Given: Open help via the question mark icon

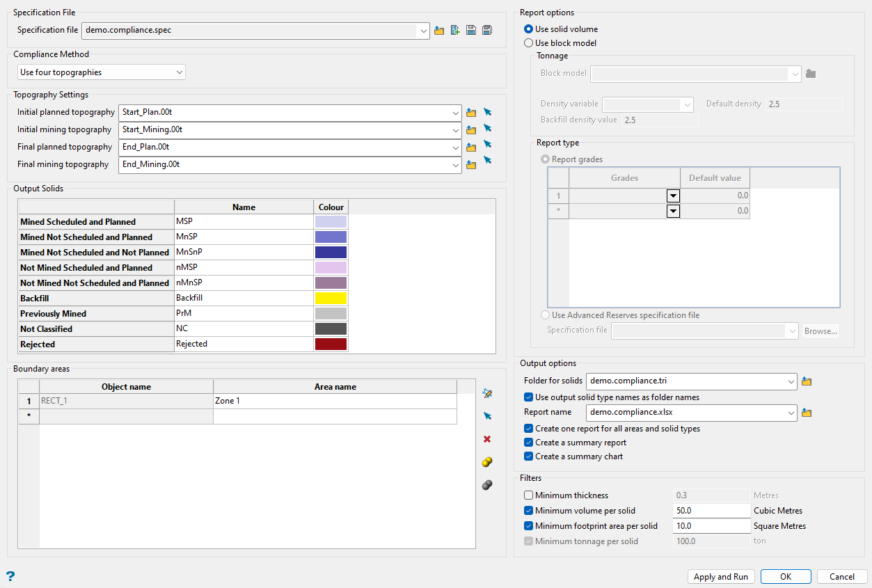Looking at the screenshot, I should click(x=10, y=576).
